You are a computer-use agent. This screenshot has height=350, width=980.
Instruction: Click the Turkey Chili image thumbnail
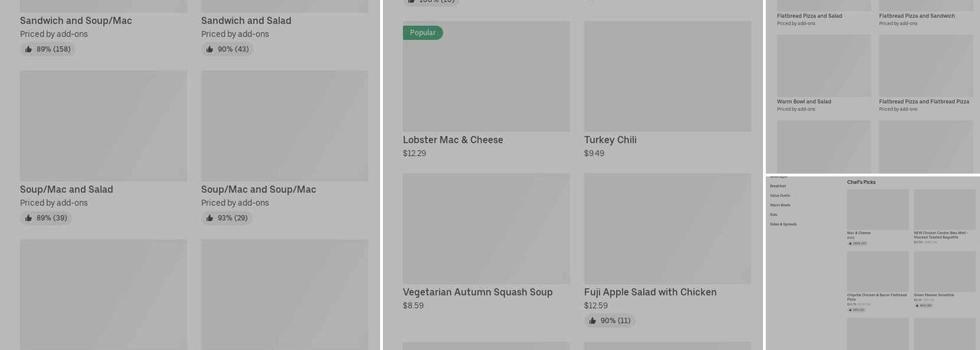tap(668, 76)
